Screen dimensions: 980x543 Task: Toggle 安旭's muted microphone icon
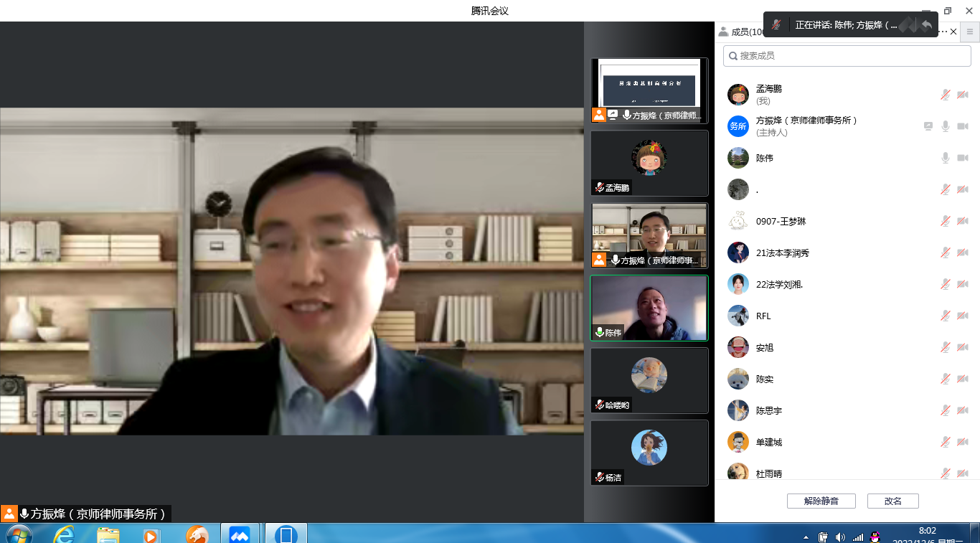coord(946,348)
